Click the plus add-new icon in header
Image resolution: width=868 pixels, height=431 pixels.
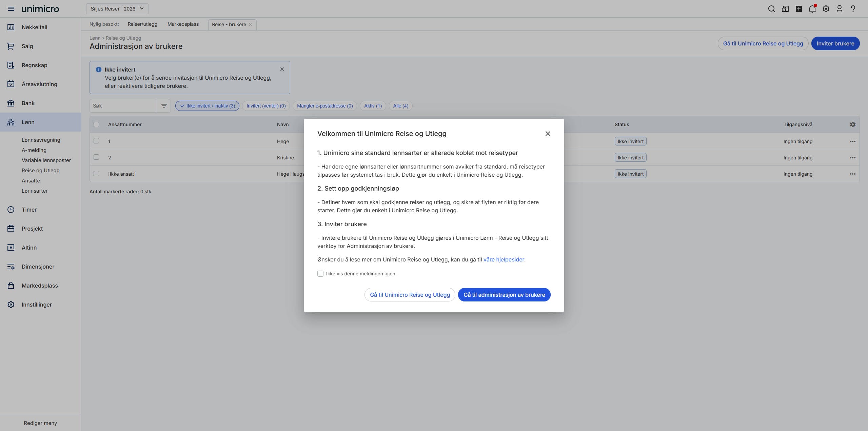798,9
